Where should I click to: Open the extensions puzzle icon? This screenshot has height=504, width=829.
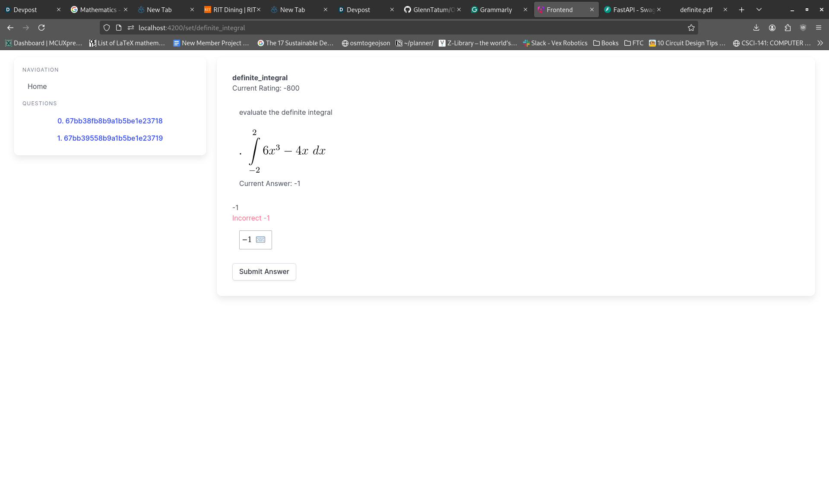click(788, 28)
